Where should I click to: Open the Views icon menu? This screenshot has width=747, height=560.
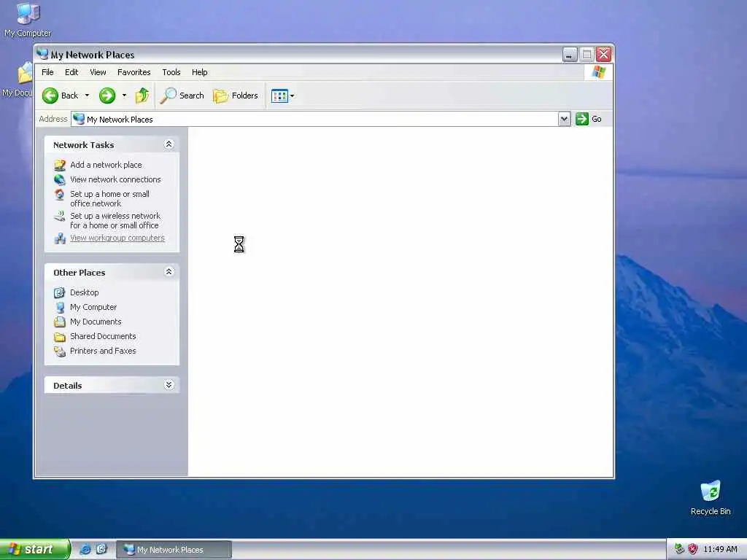279,96
